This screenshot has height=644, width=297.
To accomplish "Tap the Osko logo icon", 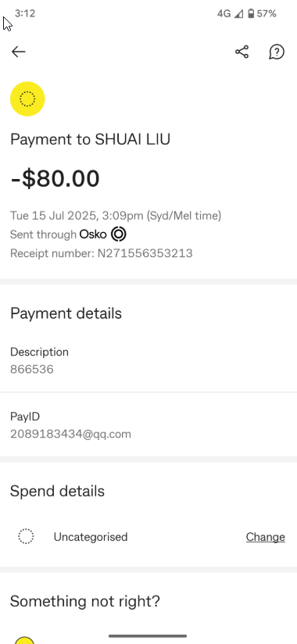I will 118,234.
